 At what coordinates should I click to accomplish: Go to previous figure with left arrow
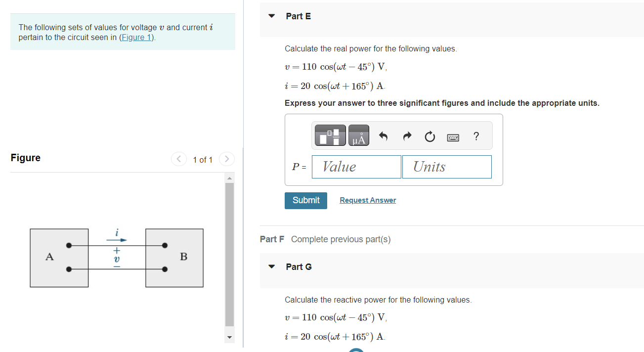click(178, 159)
